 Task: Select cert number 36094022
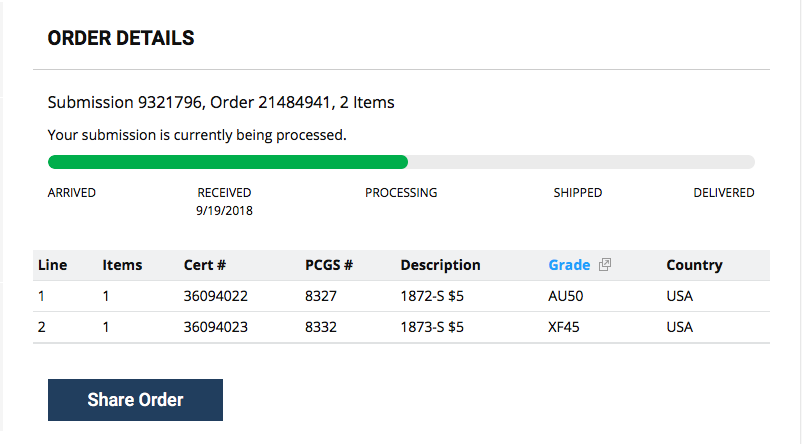[216, 296]
